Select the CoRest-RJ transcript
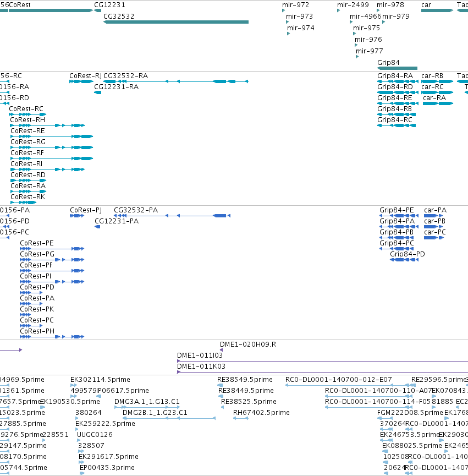468x476 pixels. point(81,81)
